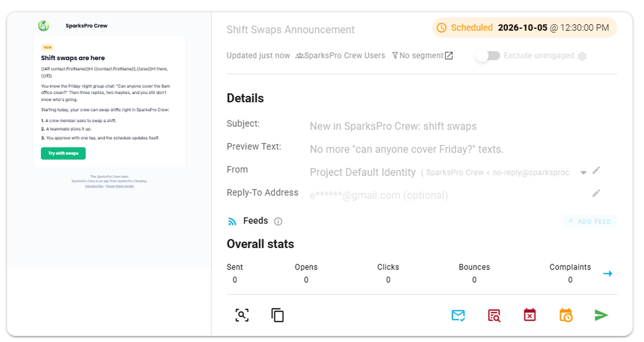This screenshot has width=644, height=342.
Task: Click the Updated just now text
Action: point(258,56)
